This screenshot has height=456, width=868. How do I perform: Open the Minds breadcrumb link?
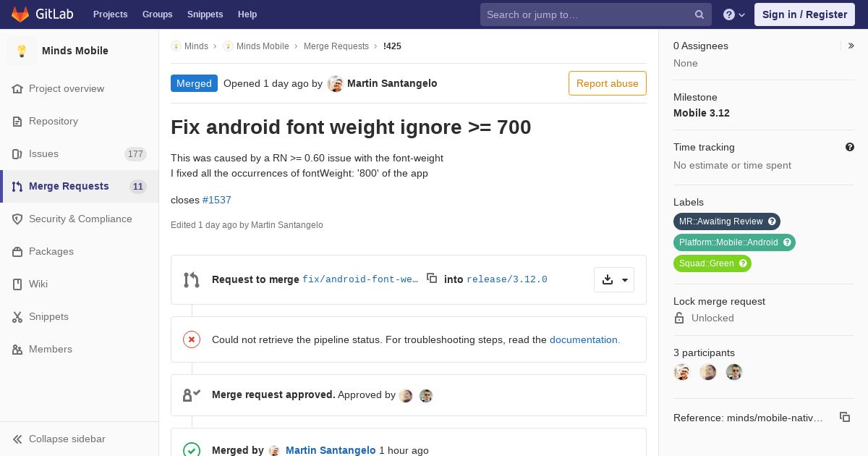click(196, 46)
